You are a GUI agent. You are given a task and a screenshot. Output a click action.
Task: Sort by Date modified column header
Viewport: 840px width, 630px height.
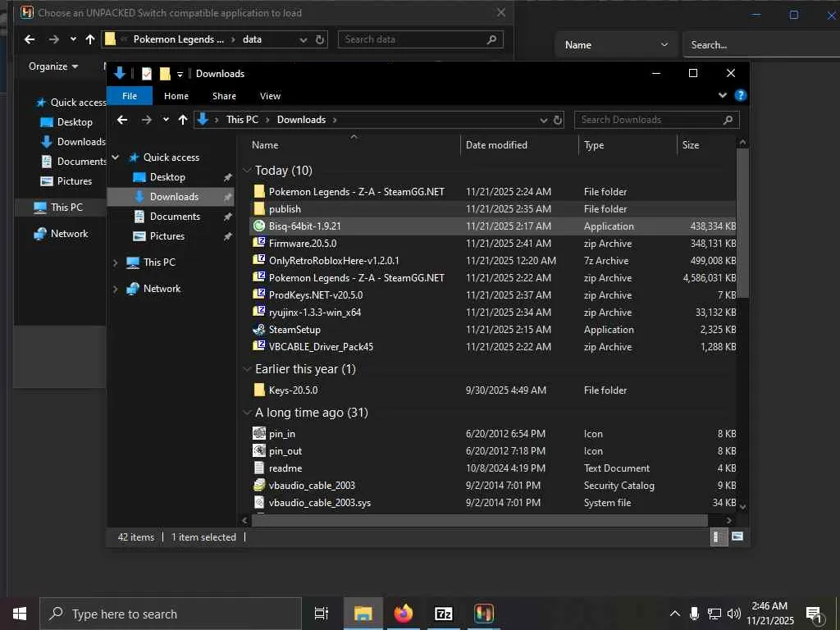[518, 144]
